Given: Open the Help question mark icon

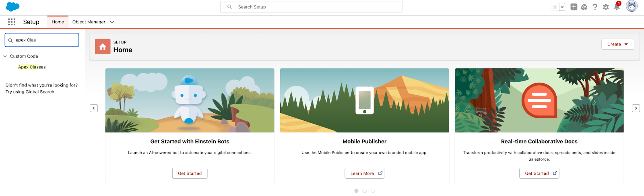Looking at the screenshot, I should pos(595,7).
